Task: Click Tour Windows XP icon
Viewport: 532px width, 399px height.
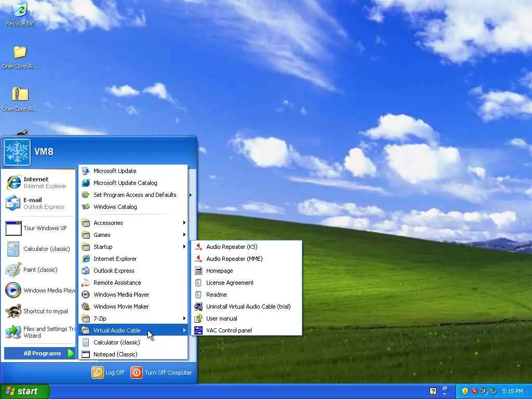Action: click(13, 228)
